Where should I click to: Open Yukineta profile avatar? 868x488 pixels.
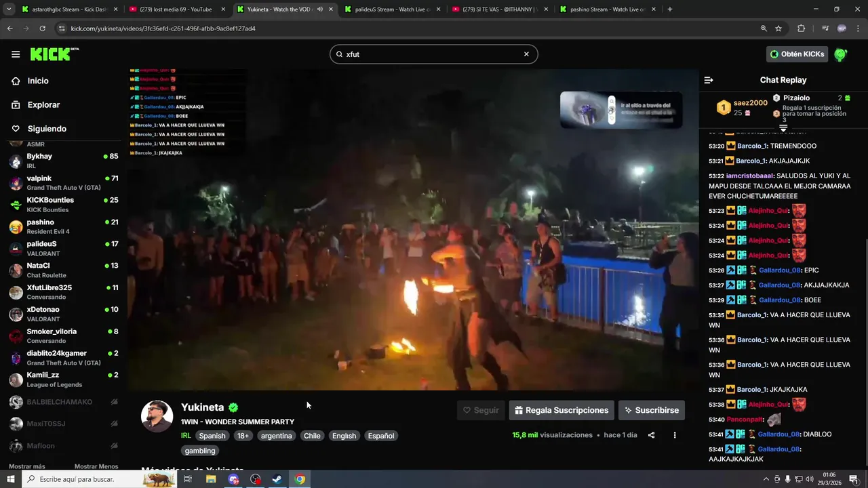click(x=157, y=416)
